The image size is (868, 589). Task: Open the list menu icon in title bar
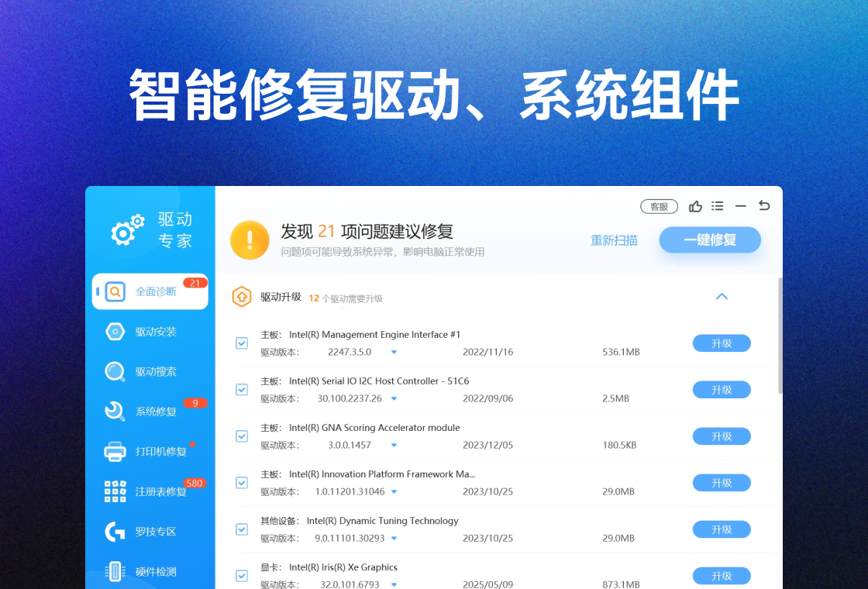coord(718,206)
